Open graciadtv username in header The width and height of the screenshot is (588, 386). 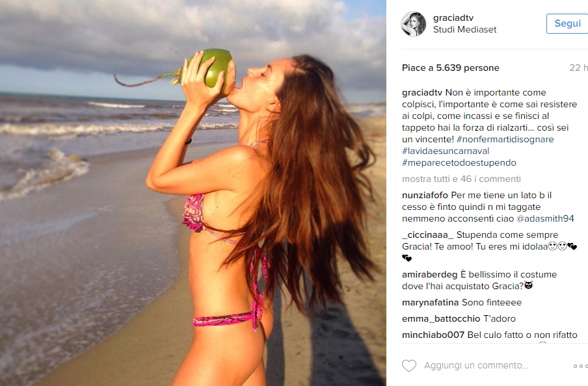[453, 18]
